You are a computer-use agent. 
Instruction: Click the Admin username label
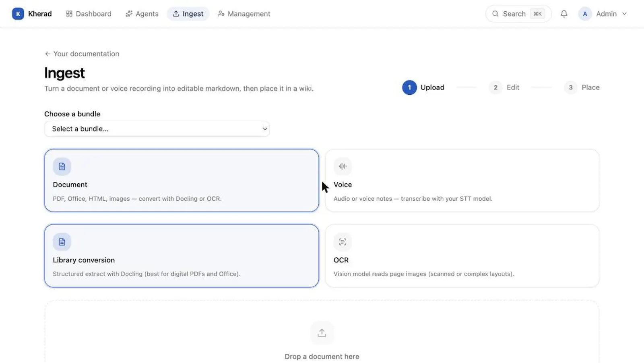tap(606, 14)
